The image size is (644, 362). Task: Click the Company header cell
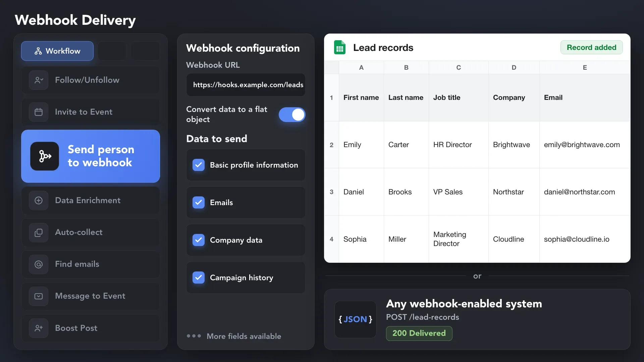tap(514, 98)
